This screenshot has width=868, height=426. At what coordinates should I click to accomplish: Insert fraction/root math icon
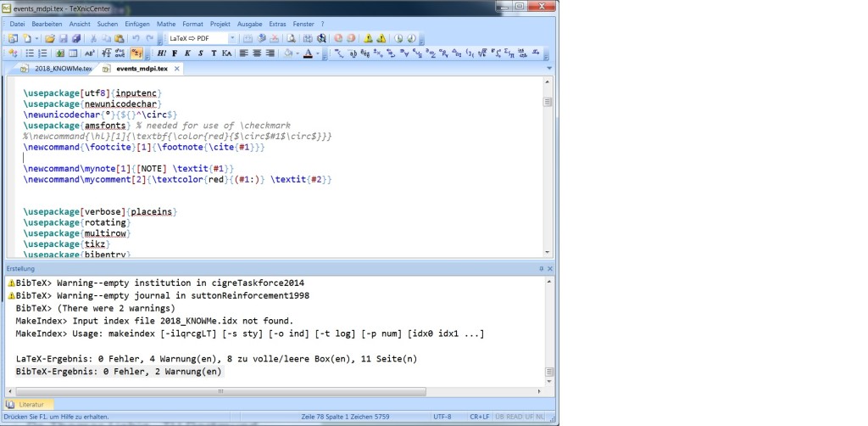tap(106, 53)
